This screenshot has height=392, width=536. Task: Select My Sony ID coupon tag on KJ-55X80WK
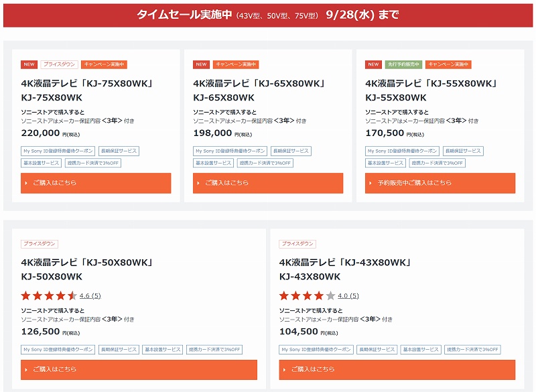[403, 151]
